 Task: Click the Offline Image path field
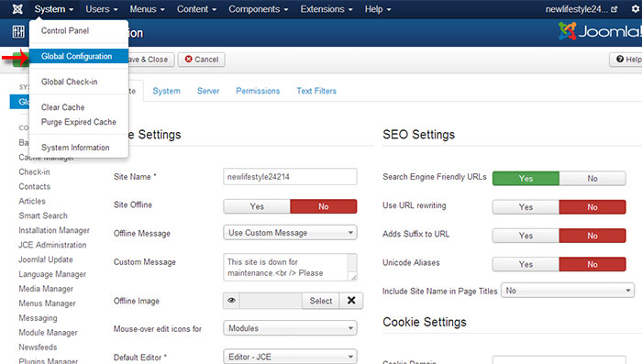tap(271, 301)
